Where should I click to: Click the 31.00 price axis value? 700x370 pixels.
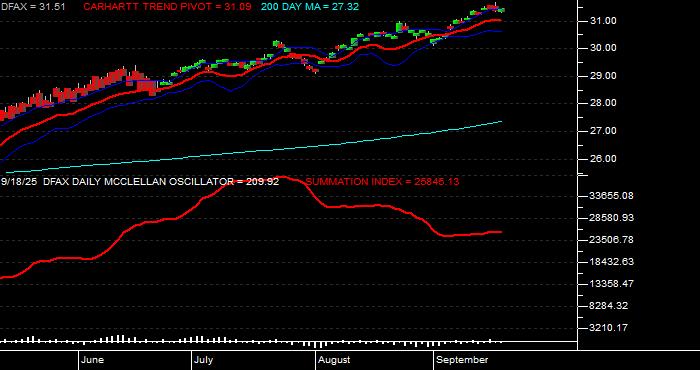[604, 21]
